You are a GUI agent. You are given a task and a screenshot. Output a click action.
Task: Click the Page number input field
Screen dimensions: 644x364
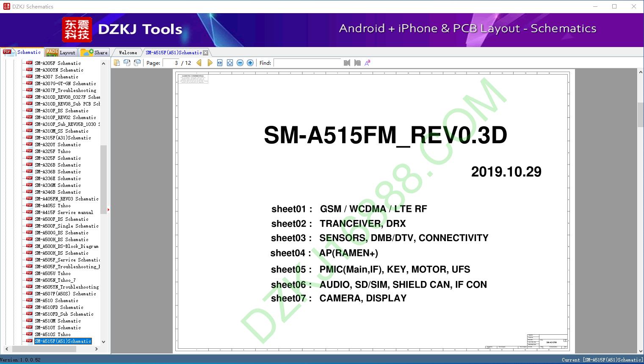point(171,63)
